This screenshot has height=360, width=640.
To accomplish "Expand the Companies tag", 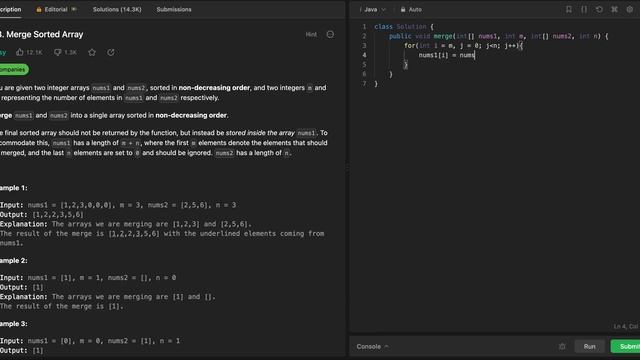I will point(13,69).
